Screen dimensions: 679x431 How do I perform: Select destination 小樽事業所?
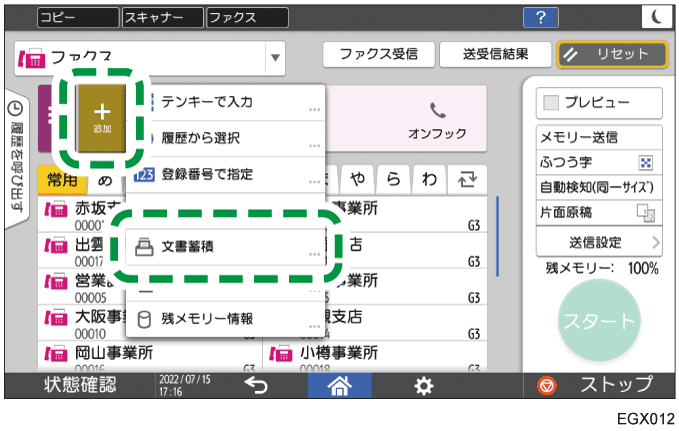[375, 358]
